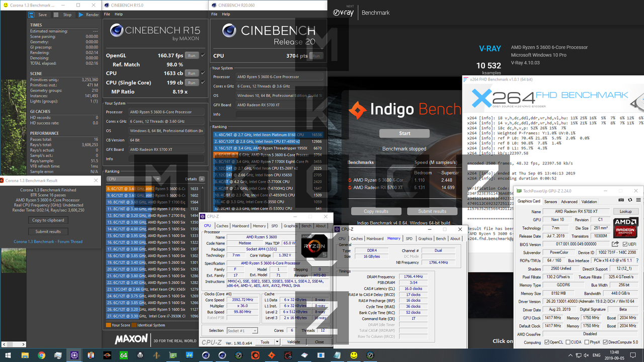Switch to GPU-Z Validation tab
Viewport: 644px width, 362px height.
(x=589, y=201)
